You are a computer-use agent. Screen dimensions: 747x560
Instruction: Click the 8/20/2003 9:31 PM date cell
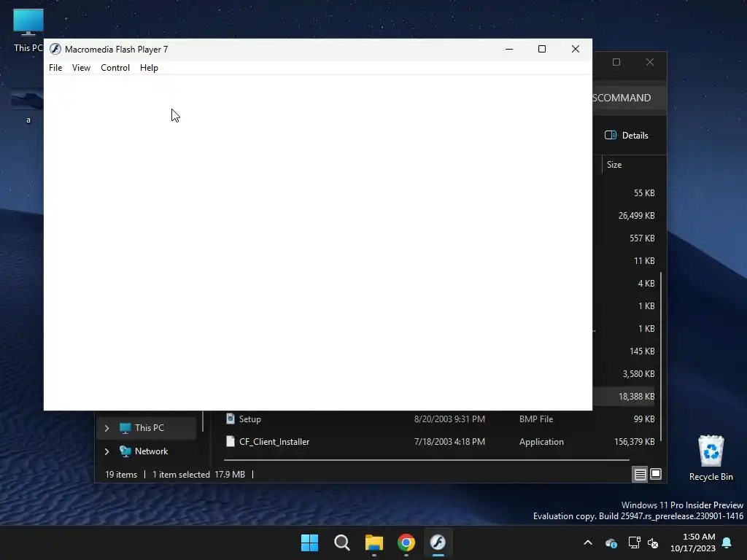(x=449, y=419)
